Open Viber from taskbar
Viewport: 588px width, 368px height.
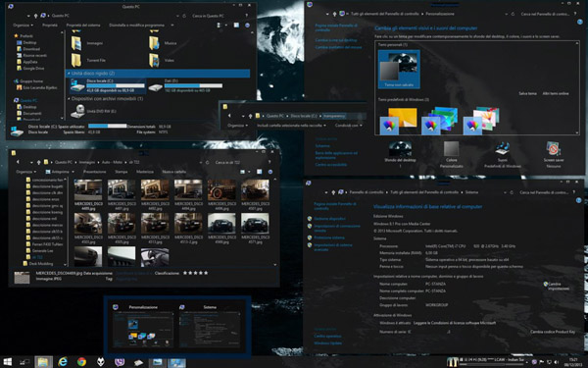click(x=120, y=362)
